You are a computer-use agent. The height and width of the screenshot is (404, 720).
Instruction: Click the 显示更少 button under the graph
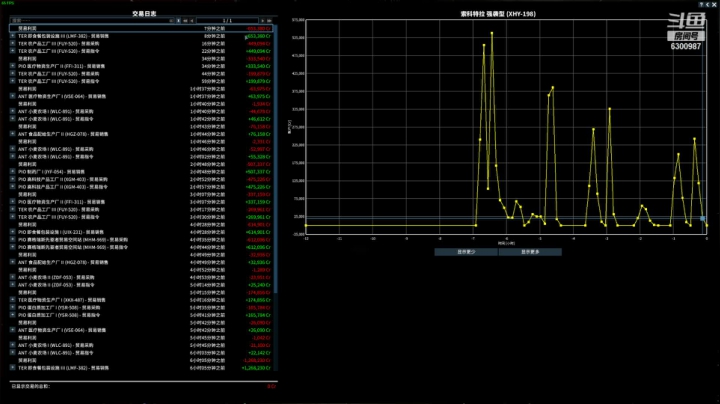(x=466, y=252)
